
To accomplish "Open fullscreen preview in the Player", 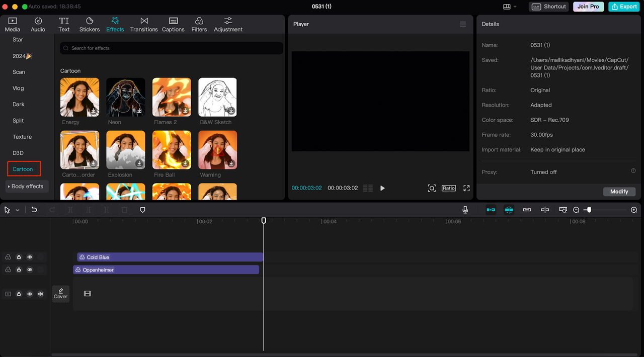I will pyautogui.click(x=466, y=188).
